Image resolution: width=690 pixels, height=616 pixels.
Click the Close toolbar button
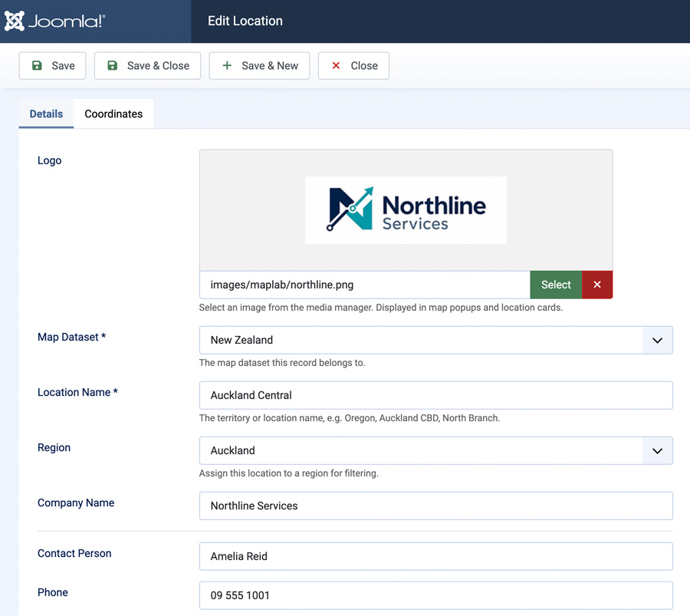(x=353, y=66)
